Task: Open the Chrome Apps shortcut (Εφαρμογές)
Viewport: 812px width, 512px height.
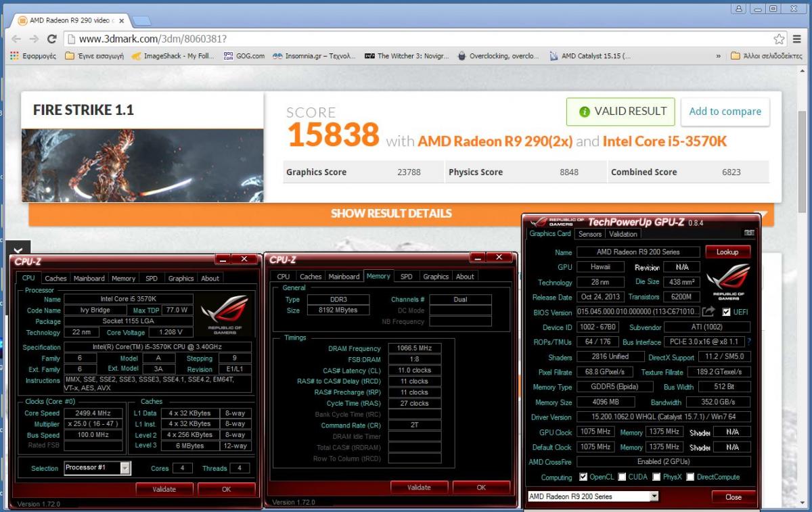Action: (x=32, y=56)
